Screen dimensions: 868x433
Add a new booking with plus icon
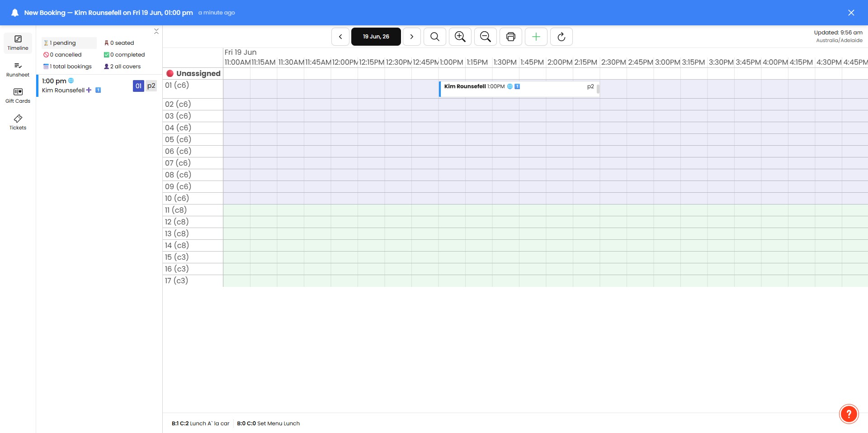tap(536, 37)
